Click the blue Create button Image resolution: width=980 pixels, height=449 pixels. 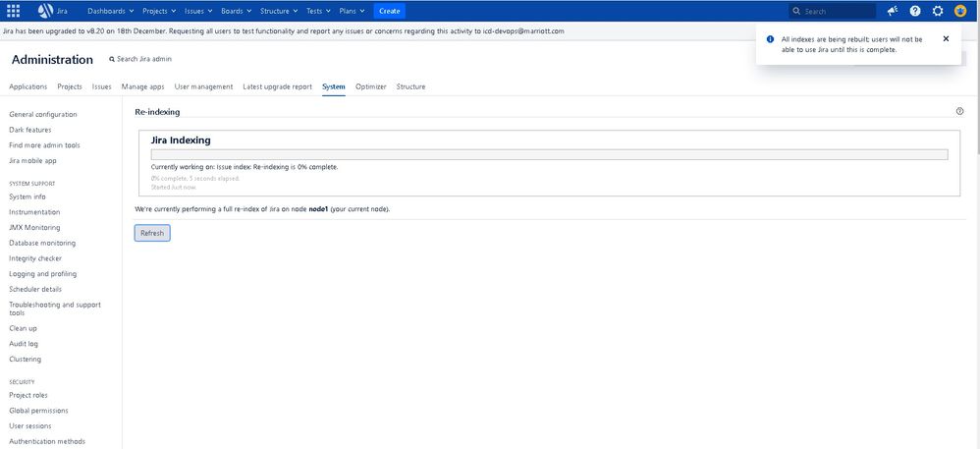point(389,11)
